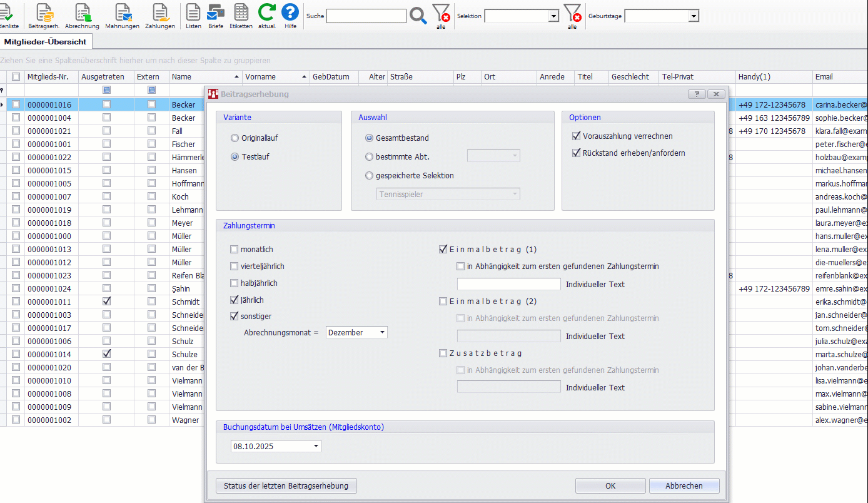868x503 pixels.
Task: Switch to the Mitglieder-Übersicht tab
Action: pyautogui.click(x=45, y=41)
